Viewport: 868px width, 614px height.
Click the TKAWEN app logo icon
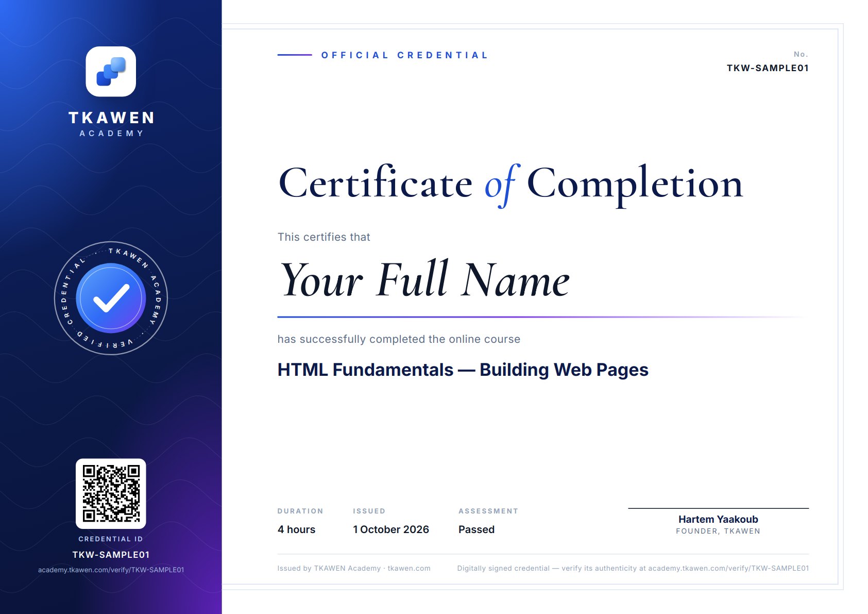click(x=111, y=72)
